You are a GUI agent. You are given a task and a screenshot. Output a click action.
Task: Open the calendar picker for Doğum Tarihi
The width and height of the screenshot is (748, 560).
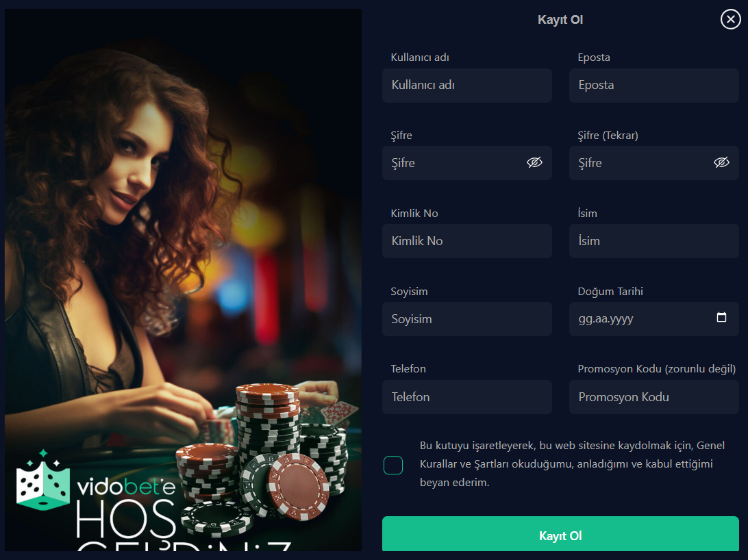point(721,318)
